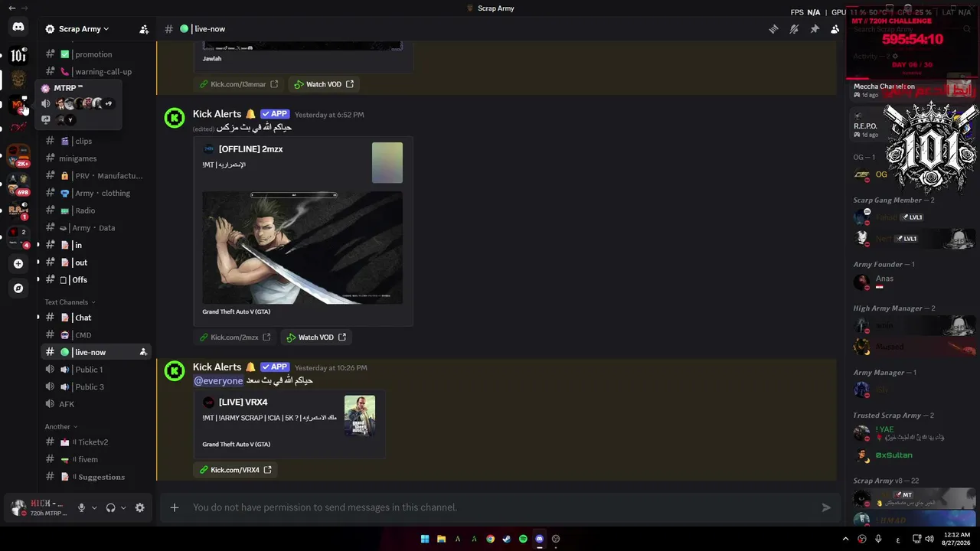Open the volume control in system tray
This screenshot has width=980, height=551.
pos(929,539)
